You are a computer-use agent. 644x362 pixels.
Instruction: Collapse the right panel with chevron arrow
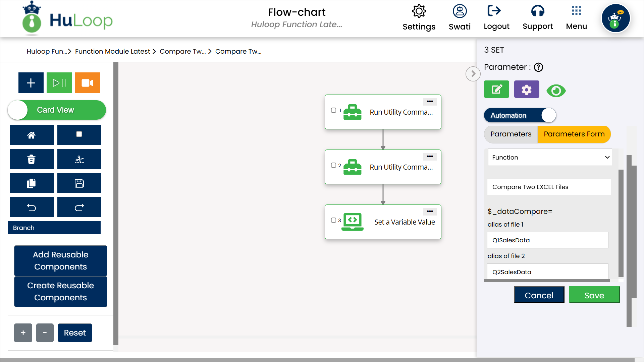[x=473, y=74]
